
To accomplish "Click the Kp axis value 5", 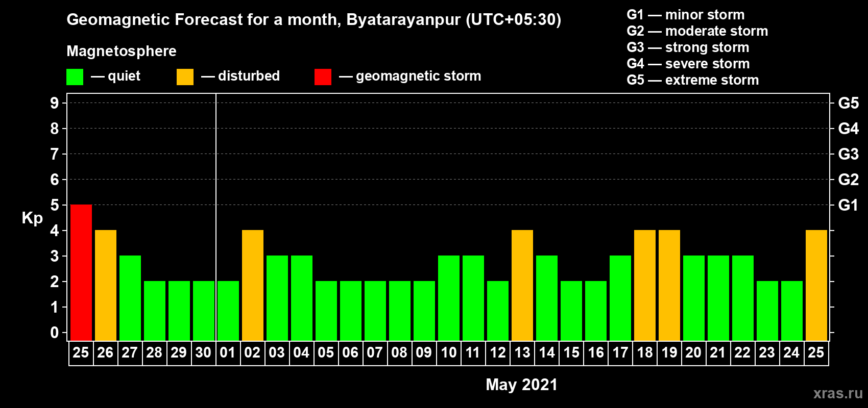I will click(x=55, y=205).
